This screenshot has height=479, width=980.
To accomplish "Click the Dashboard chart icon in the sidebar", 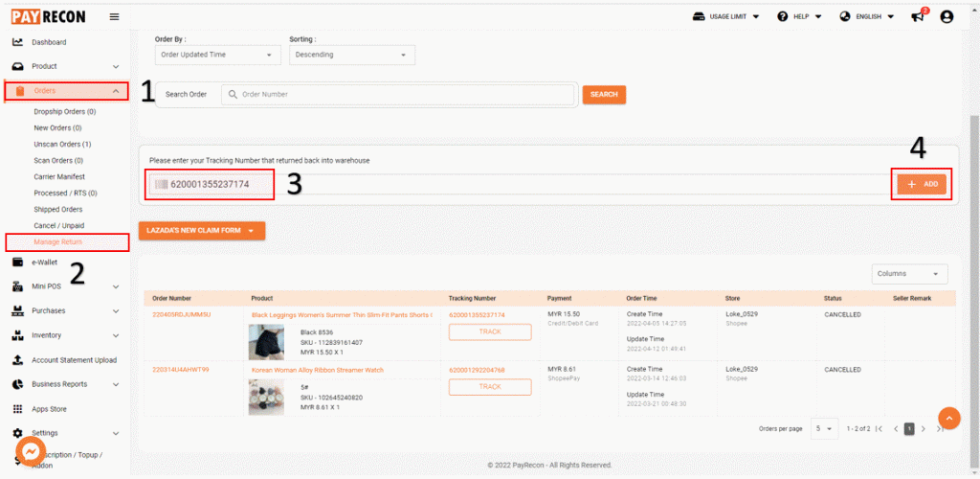I will pyautogui.click(x=18, y=42).
